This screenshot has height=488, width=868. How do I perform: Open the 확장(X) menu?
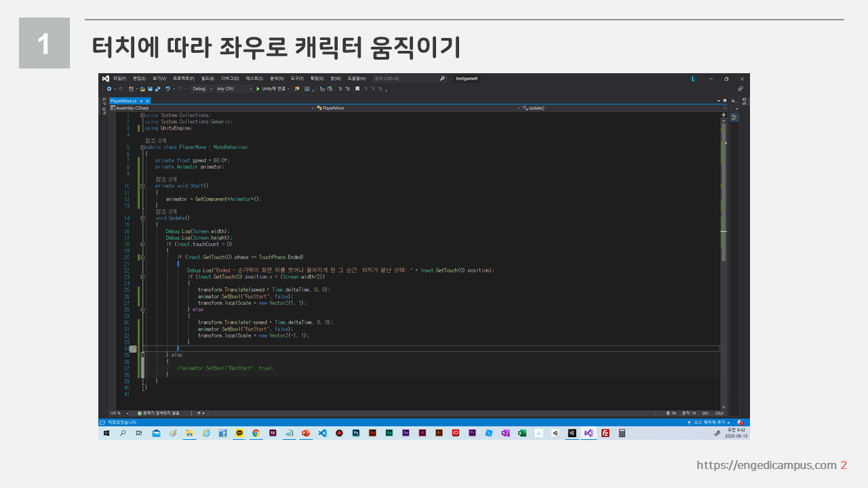tap(317, 79)
